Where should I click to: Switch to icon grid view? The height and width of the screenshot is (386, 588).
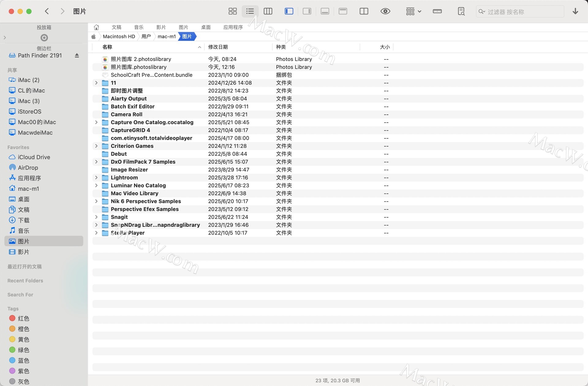[232, 11]
